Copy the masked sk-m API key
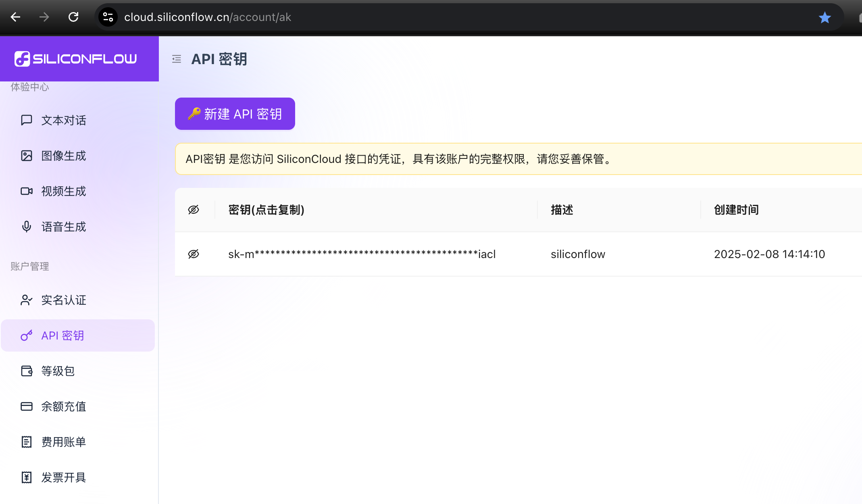Viewport: 862px width, 504px height. 362,254
